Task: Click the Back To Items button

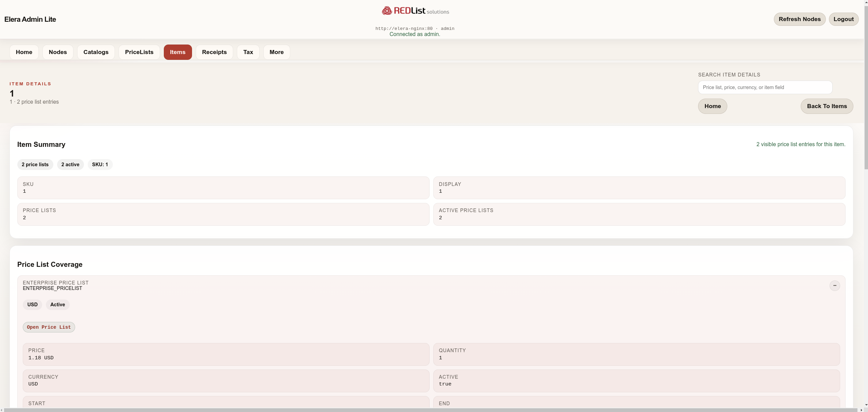Action: (827, 106)
